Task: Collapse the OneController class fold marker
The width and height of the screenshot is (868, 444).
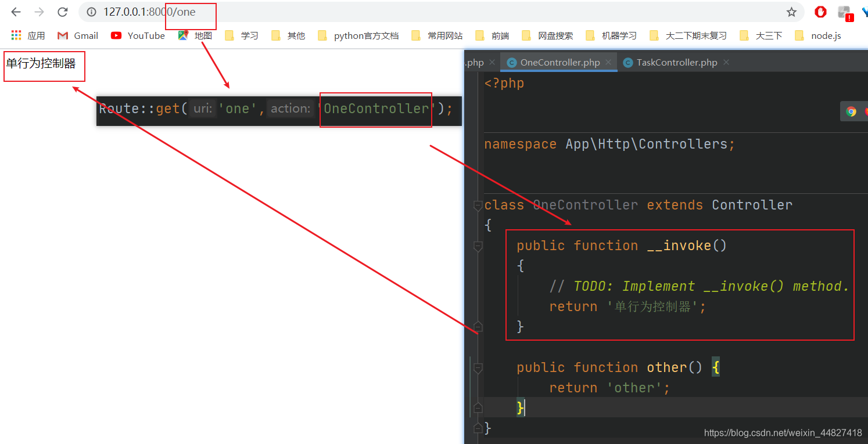Action: coord(478,205)
